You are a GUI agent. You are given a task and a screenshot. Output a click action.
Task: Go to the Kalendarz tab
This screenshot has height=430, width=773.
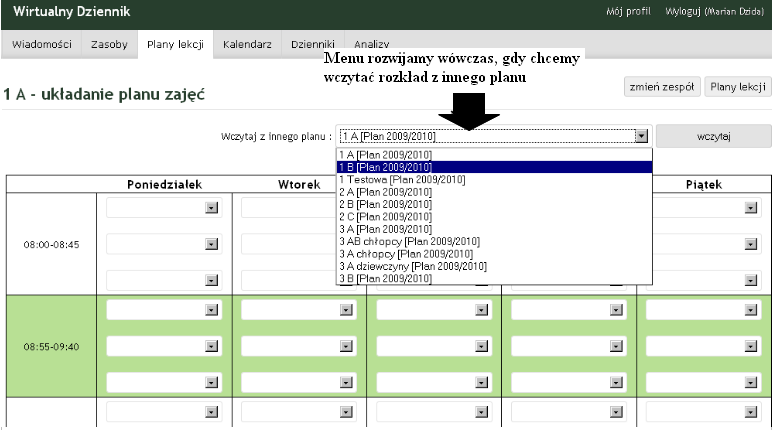247,44
